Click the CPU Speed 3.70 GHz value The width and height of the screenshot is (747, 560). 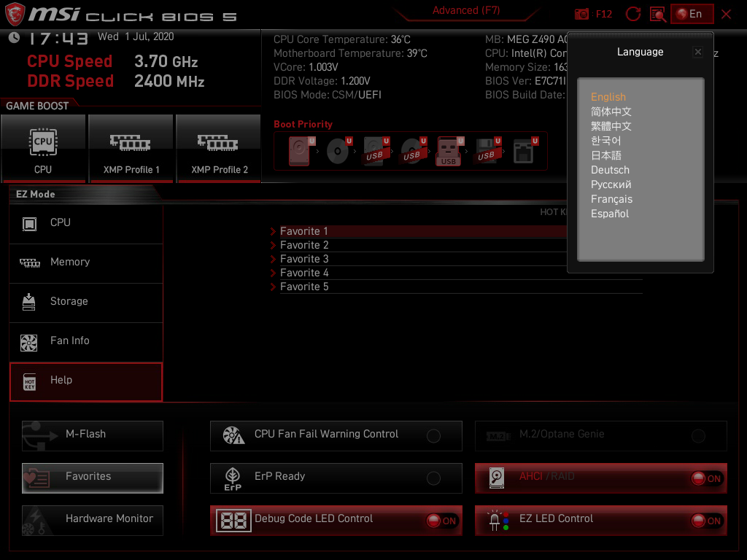pyautogui.click(x=166, y=61)
